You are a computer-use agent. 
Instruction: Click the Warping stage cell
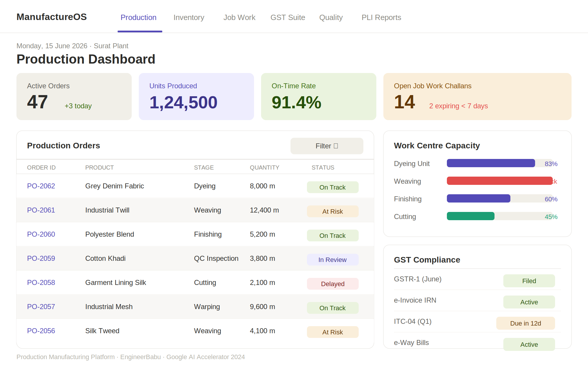point(207,307)
